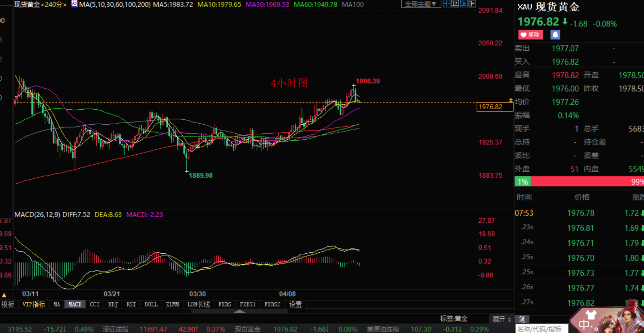Click the upward triangle handle below indicator tabs
Image resolution: width=644 pixels, height=333 pixels.
click(x=239, y=311)
